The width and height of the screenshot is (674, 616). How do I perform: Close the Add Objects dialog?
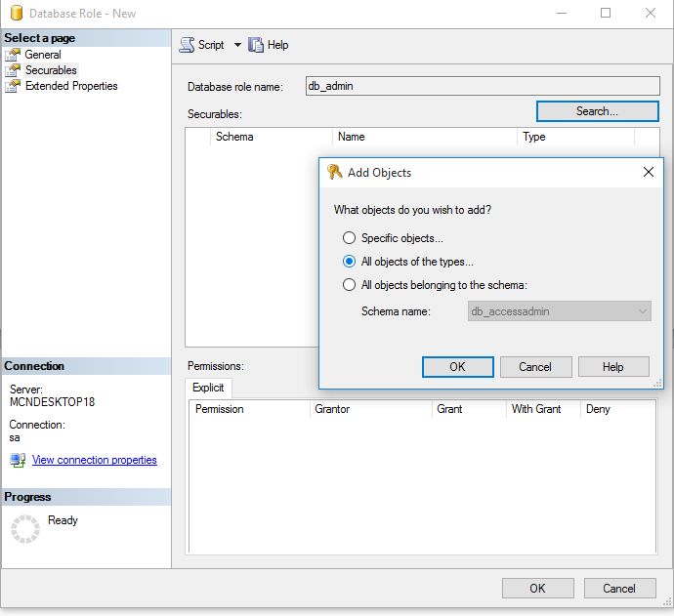pyautogui.click(x=648, y=173)
